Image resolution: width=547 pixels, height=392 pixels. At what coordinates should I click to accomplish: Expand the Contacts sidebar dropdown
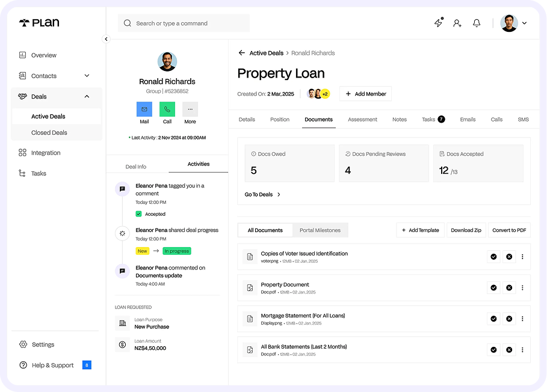(x=87, y=76)
